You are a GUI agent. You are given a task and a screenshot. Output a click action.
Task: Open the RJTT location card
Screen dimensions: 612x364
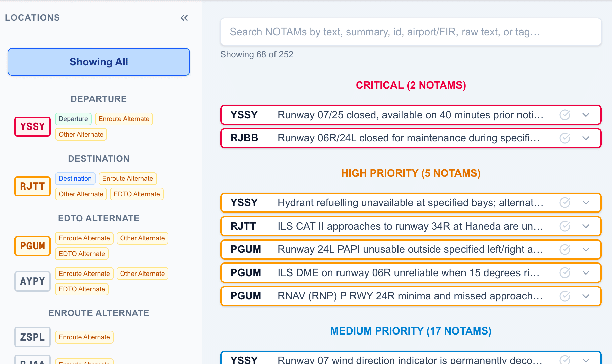[32, 186]
